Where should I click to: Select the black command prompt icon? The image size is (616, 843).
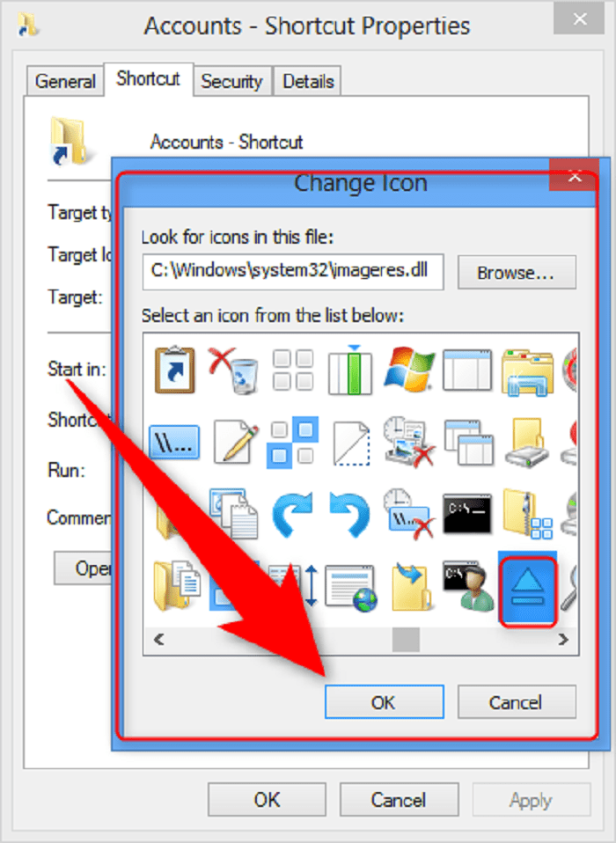[x=467, y=513]
